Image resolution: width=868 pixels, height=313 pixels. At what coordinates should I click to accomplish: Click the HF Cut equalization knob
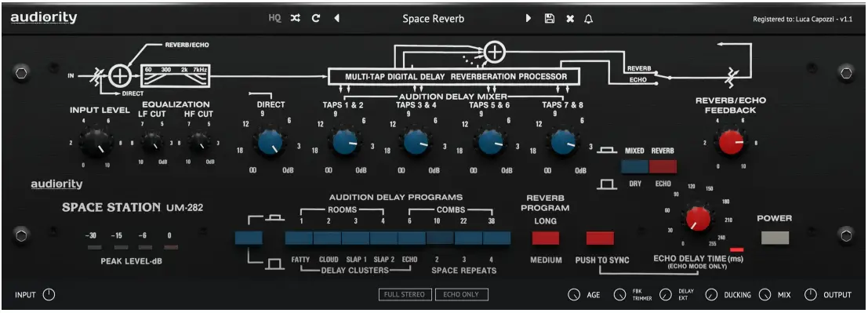(198, 143)
